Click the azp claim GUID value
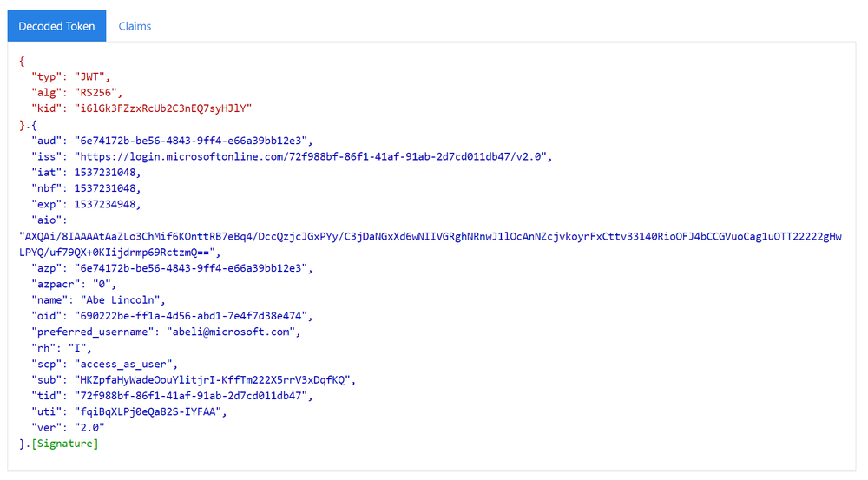 click(x=192, y=268)
